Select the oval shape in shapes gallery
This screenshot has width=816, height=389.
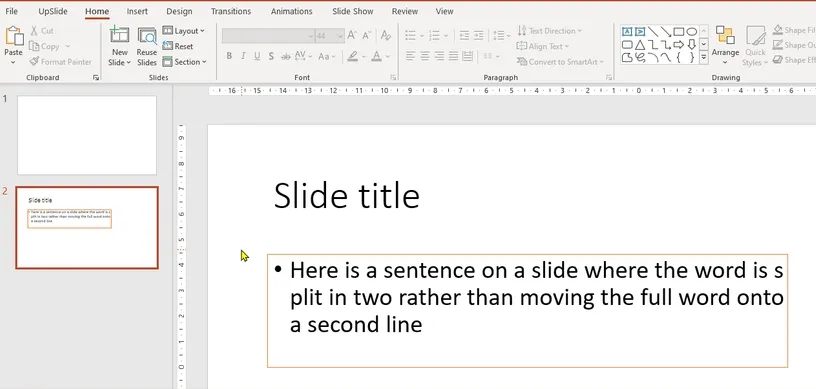pos(692,32)
